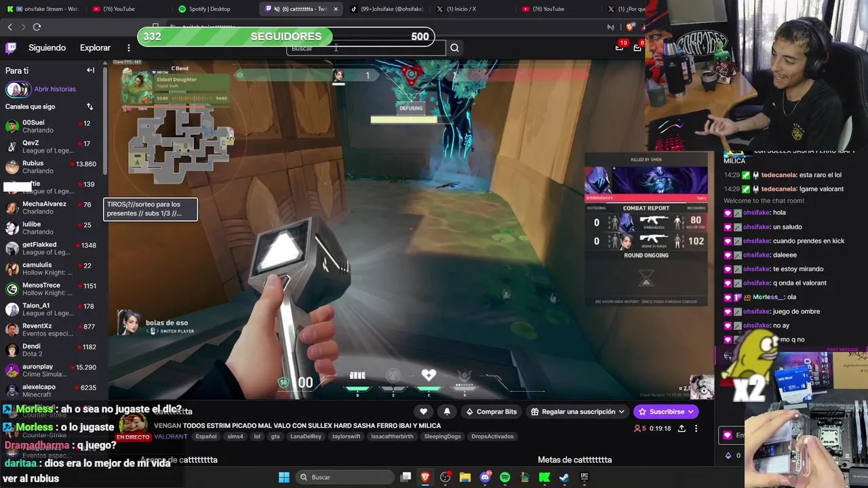Click the Español language tag

pyautogui.click(x=206, y=436)
